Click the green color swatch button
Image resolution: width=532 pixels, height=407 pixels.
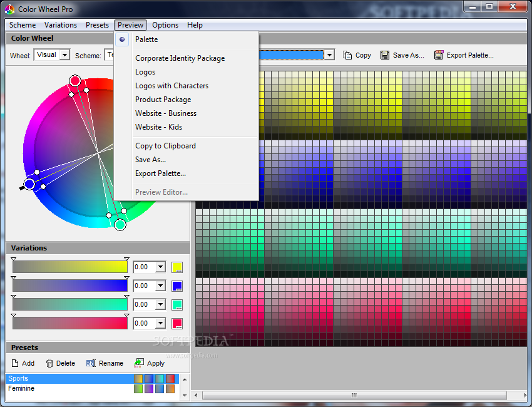(x=177, y=304)
